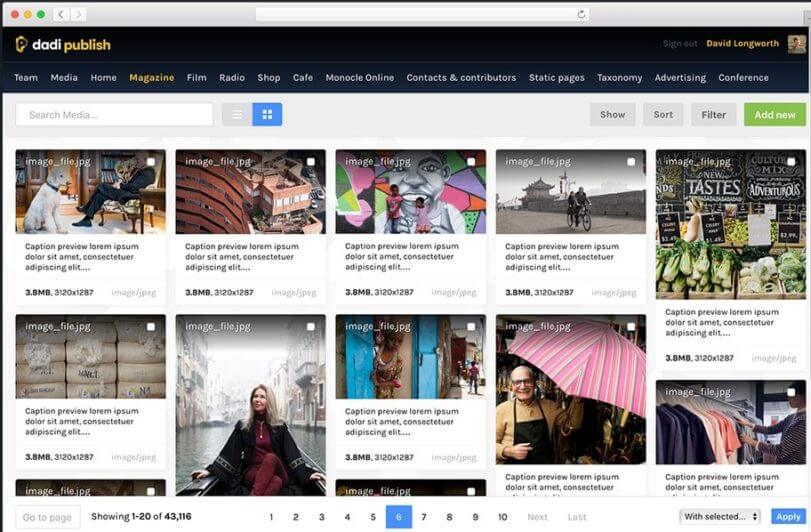
Task: Click the dadi publish logo
Action: click(63, 44)
